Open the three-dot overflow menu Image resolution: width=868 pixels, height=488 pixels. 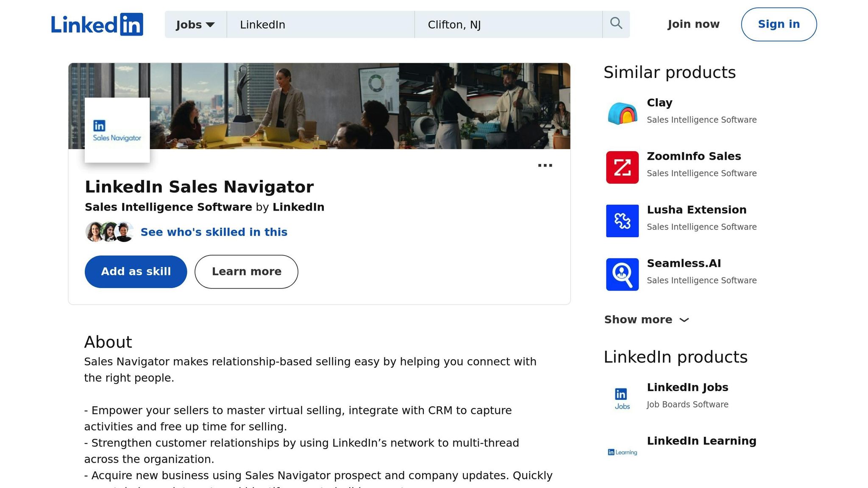pyautogui.click(x=545, y=165)
